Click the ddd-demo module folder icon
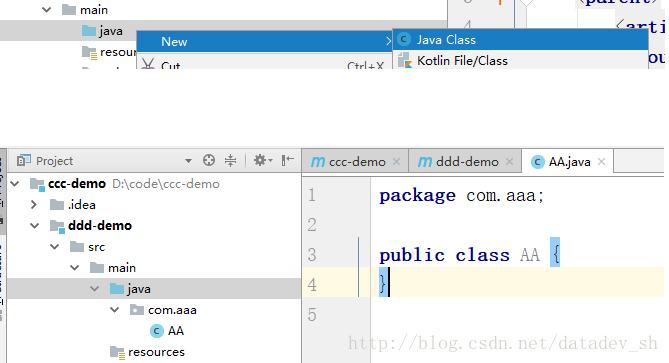The height and width of the screenshot is (363, 669). click(57, 226)
